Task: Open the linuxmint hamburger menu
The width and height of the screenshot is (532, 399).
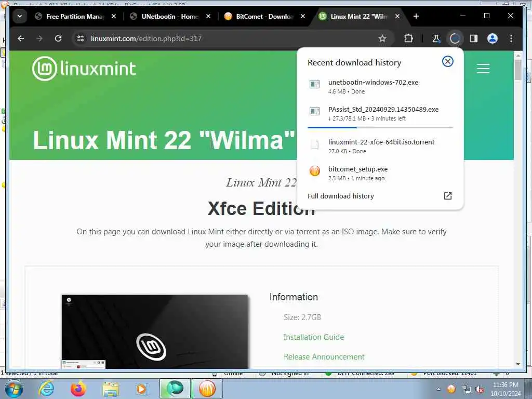Action: point(483,69)
